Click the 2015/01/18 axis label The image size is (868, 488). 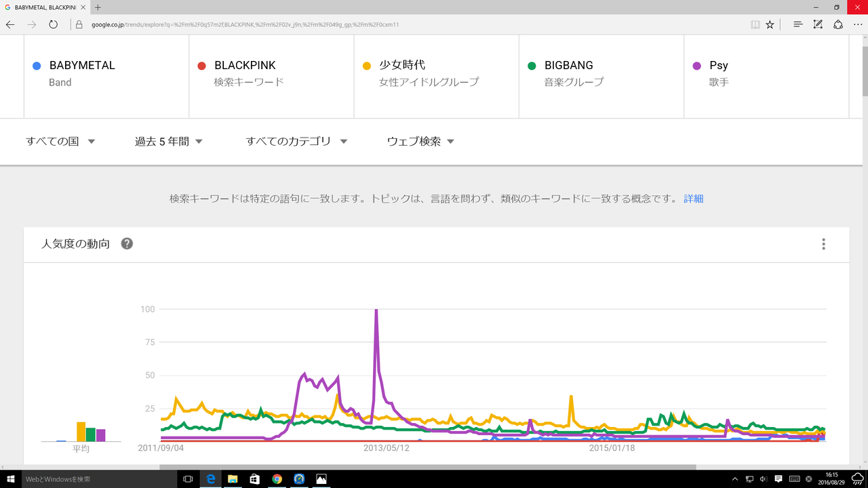(612, 448)
